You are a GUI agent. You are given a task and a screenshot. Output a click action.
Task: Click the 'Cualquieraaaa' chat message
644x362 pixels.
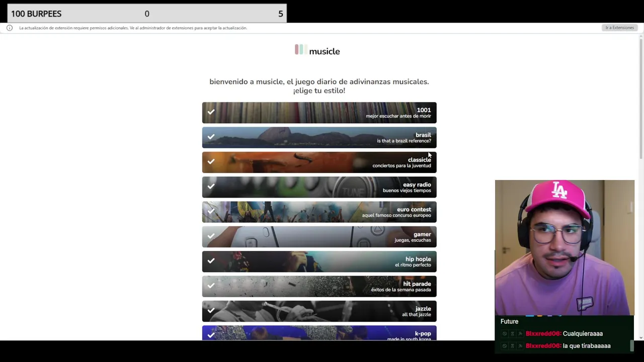pyautogui.click(x=583, y=334)
